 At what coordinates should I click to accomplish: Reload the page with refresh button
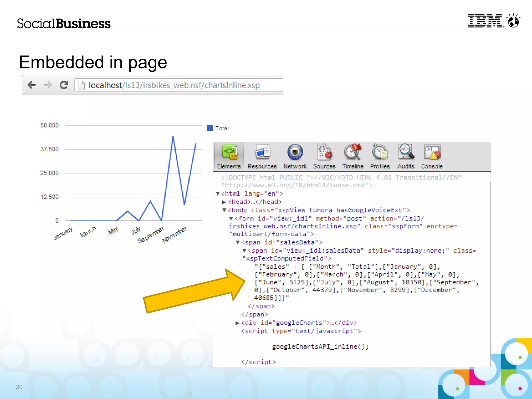tap(64, 85)
